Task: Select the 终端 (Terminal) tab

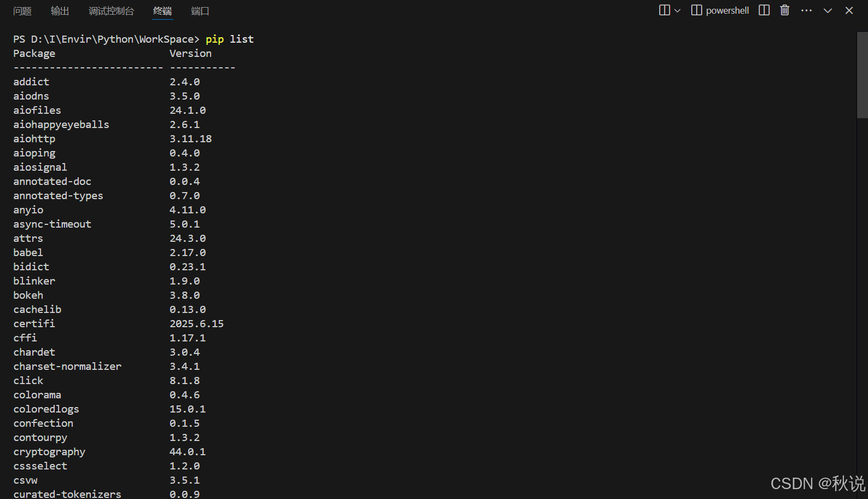Action: pyautogui.click(x=162, y=11)
